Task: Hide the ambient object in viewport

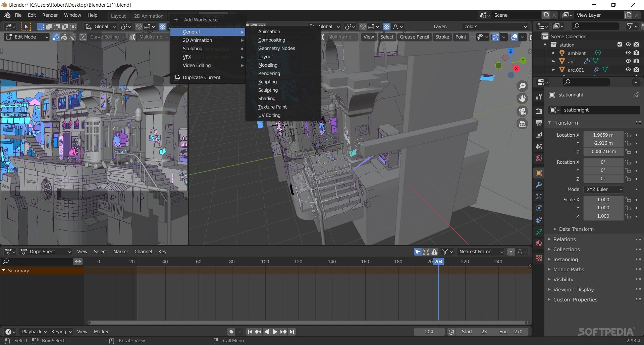Action: click(x=628, y=53)
